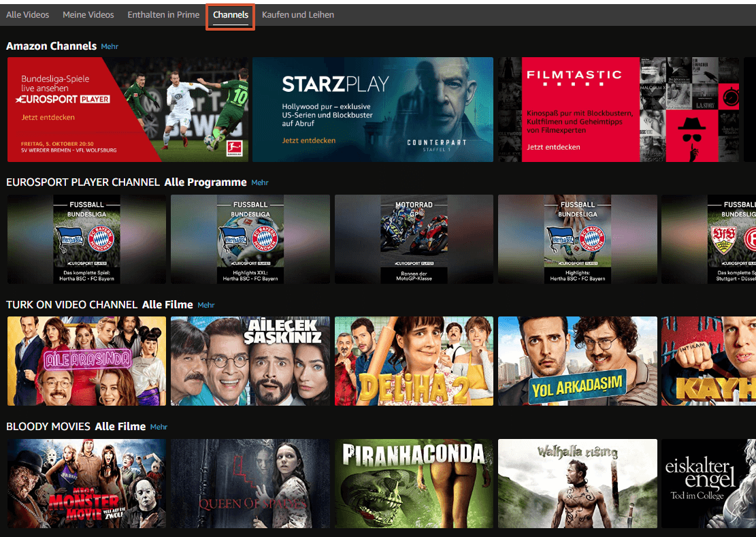Open Eiskalter Engel Tod im College
This screenshot has width=756, height=537.
(x=709, y=483)
